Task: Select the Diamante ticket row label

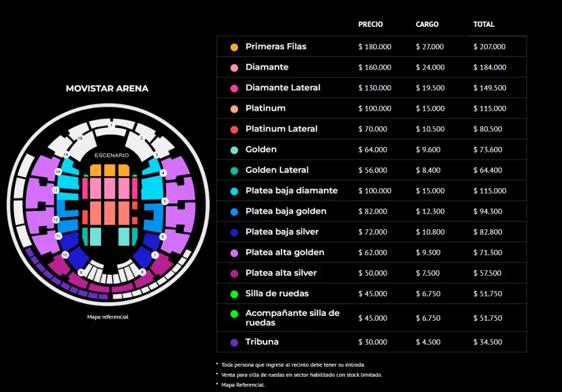Action: coord(267,67)
